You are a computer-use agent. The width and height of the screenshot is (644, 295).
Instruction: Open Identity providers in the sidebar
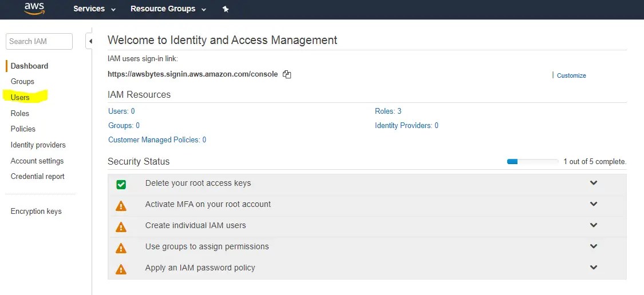38,145
